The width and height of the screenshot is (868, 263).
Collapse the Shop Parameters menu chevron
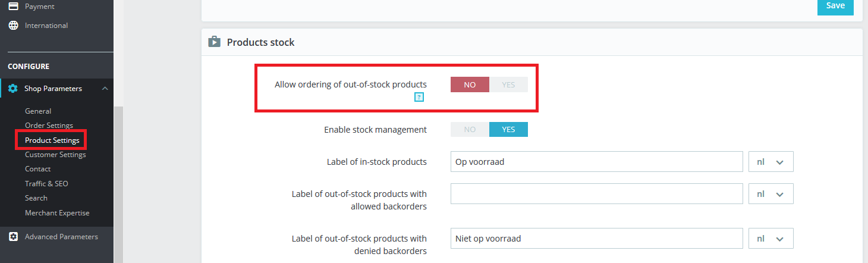(105, 89)
